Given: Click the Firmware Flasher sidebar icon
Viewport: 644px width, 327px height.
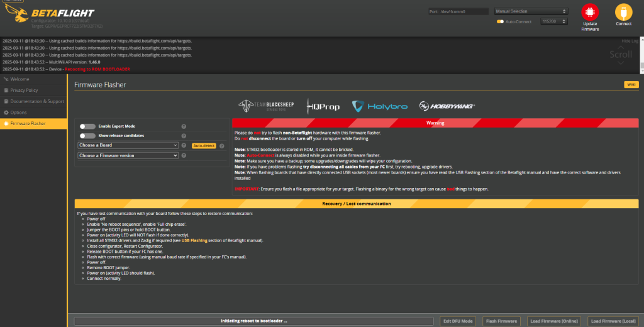Looking at the screenshot, I should point(6,123).
